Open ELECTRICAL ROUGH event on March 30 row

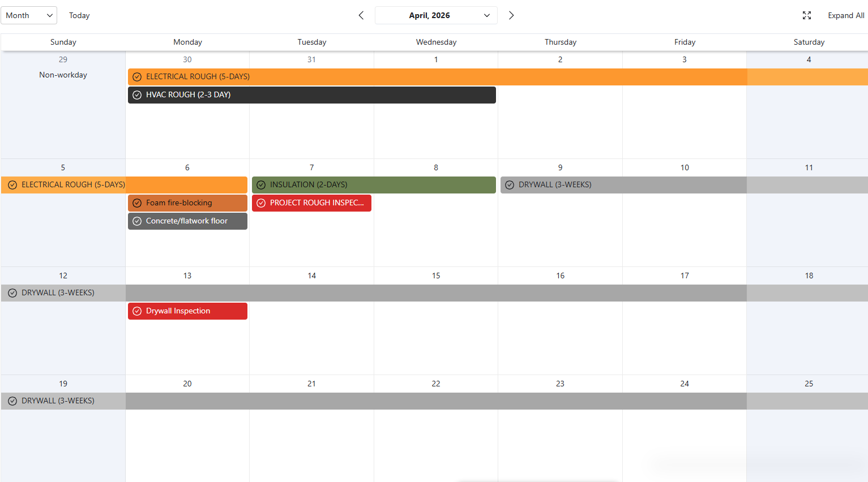point(498,77)
